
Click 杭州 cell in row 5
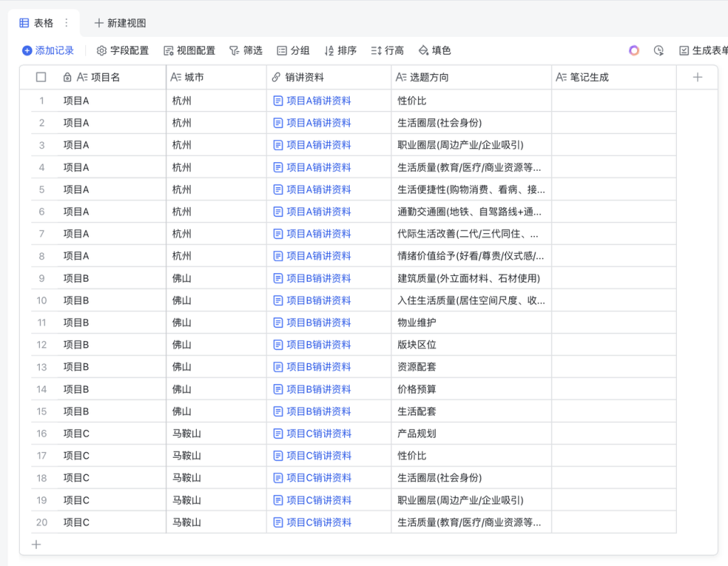click(216, 189)
